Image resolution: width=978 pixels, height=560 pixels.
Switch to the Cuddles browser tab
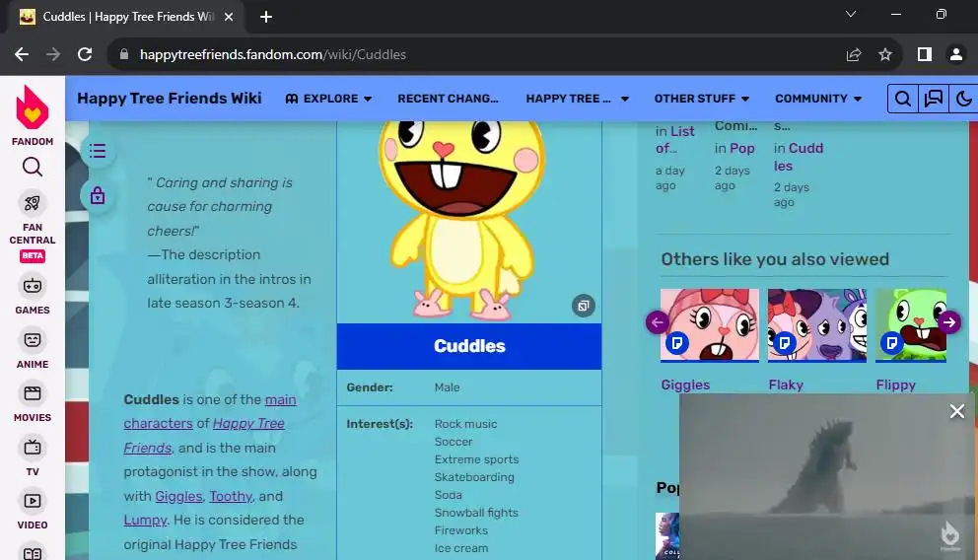coord(125,17)
